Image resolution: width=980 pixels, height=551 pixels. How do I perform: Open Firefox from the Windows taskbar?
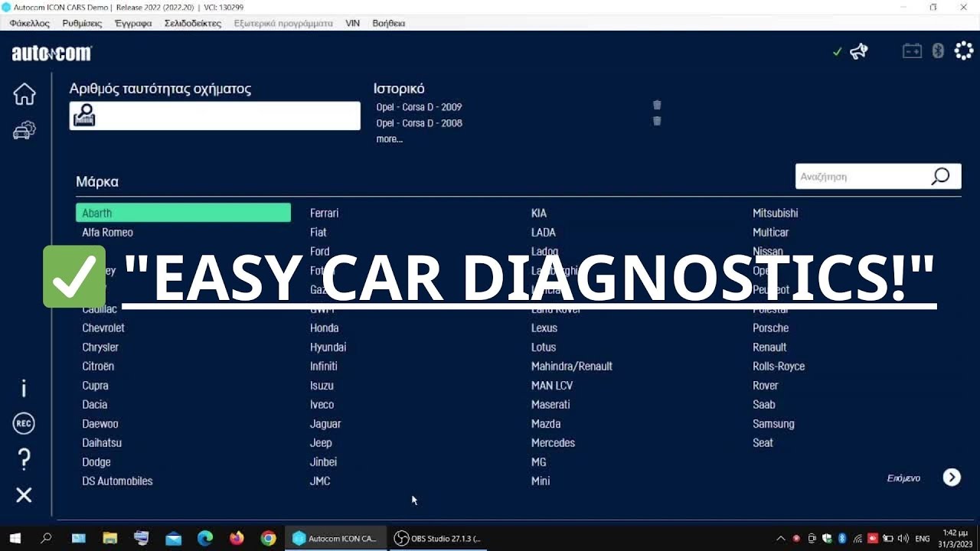click(x=237, y=538)
